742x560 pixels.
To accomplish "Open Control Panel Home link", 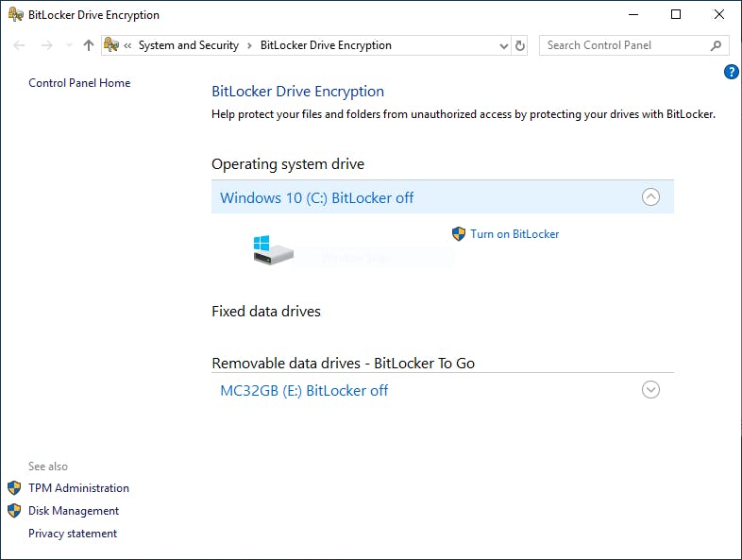I will (x=79, y=83).
